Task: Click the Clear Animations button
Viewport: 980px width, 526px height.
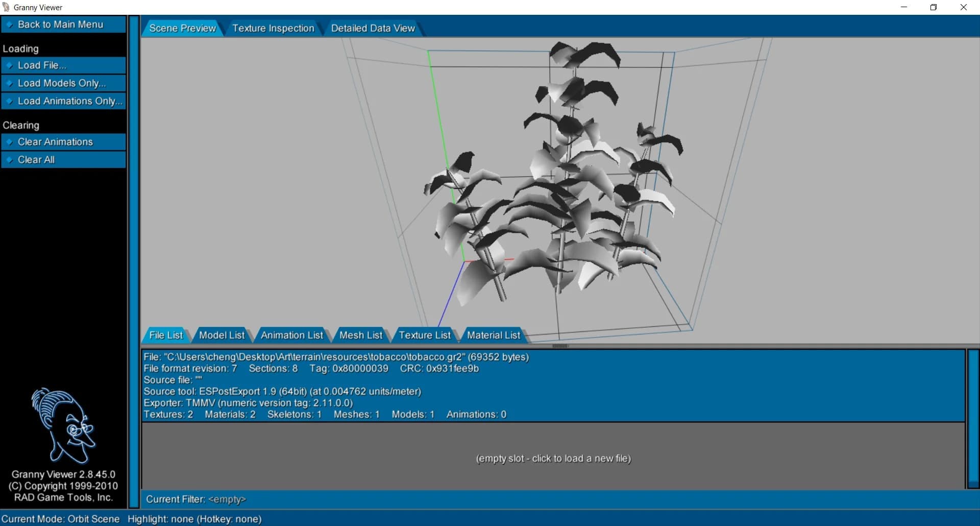Action: 64,142
